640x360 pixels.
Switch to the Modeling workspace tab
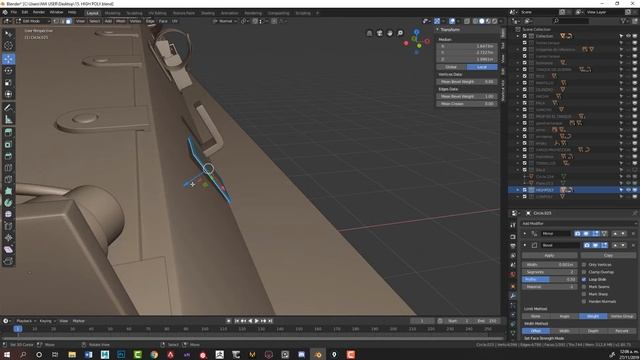[112, 13]
